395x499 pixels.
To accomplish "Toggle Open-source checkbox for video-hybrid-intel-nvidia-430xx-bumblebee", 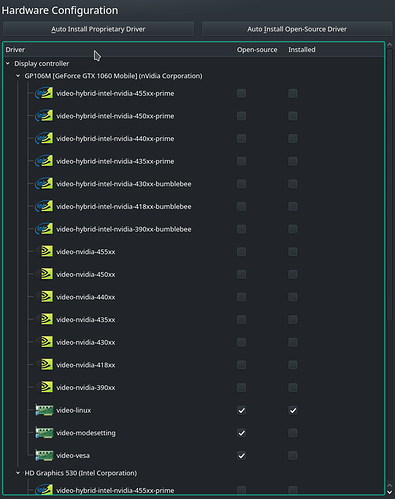I will (242, 184).
